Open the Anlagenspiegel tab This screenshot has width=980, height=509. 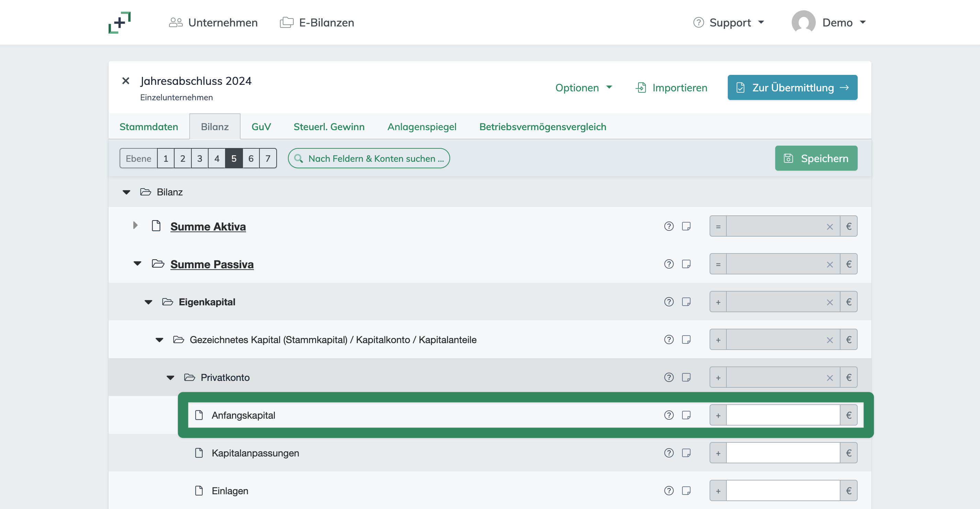(422, 127)
